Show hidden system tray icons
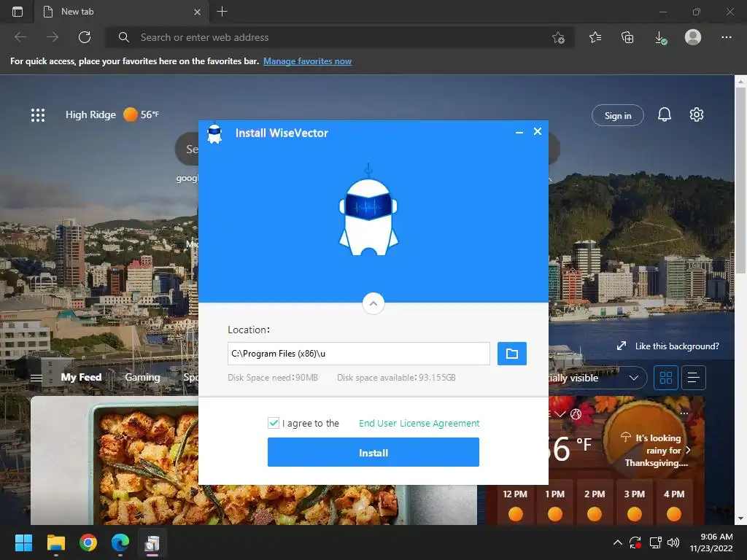 click(617, 542)
